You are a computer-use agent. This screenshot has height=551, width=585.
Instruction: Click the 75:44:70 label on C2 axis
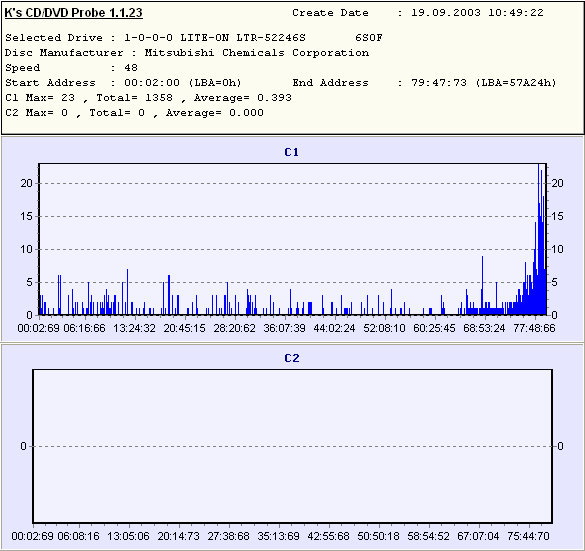(528, 536)
